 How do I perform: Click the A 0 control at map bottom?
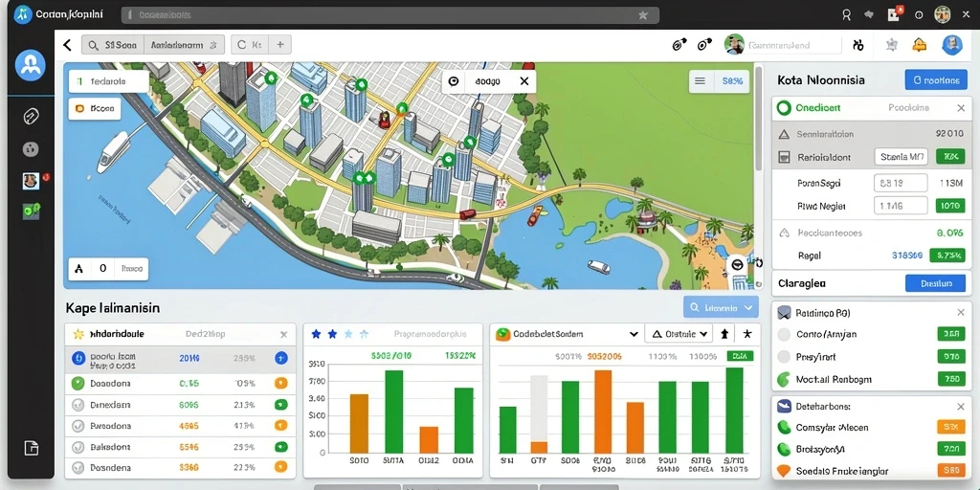pos(108,269)
